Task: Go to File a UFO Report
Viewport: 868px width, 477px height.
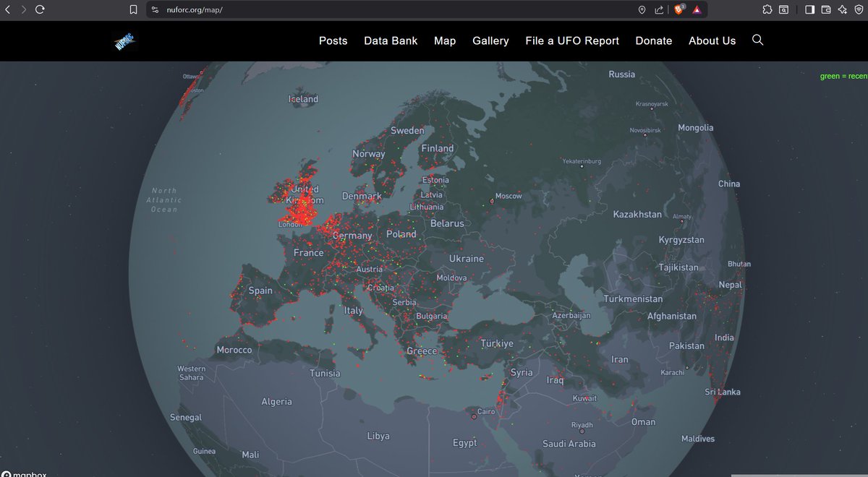Action: coord(572,40)
